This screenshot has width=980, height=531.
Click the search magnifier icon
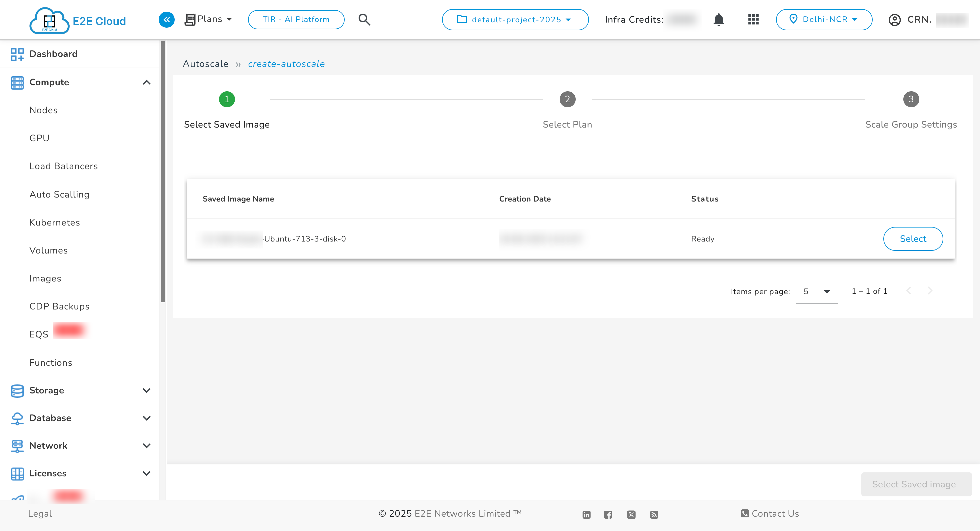point(364,19)
